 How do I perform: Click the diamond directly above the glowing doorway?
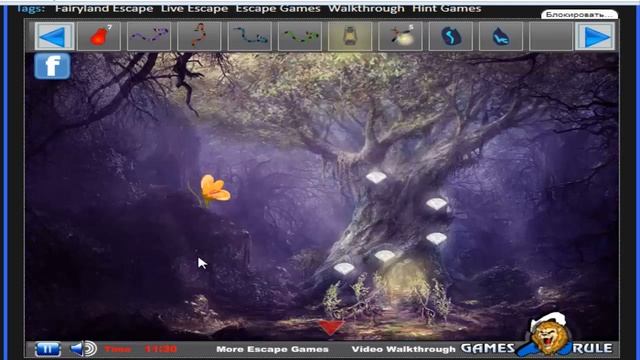click(x=384, y=256)
